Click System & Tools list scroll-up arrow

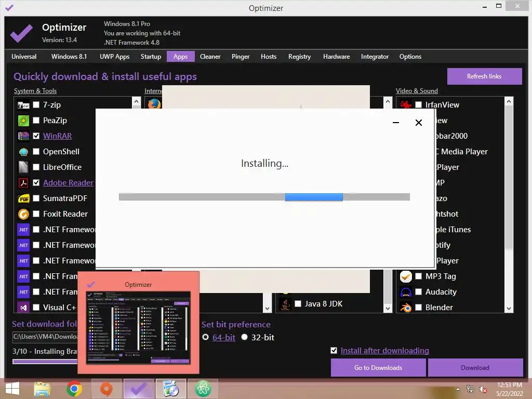pyautogui.click(x=136, y=101)
